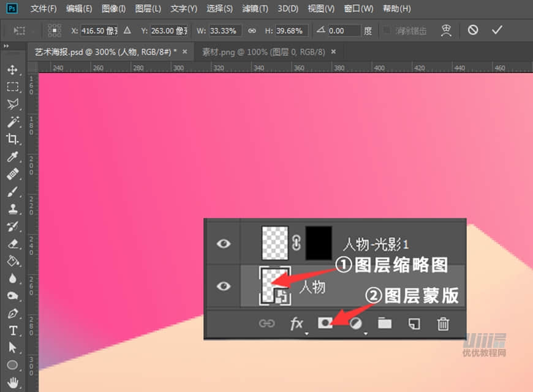Open the 滤镜 menu

point(255,9)
